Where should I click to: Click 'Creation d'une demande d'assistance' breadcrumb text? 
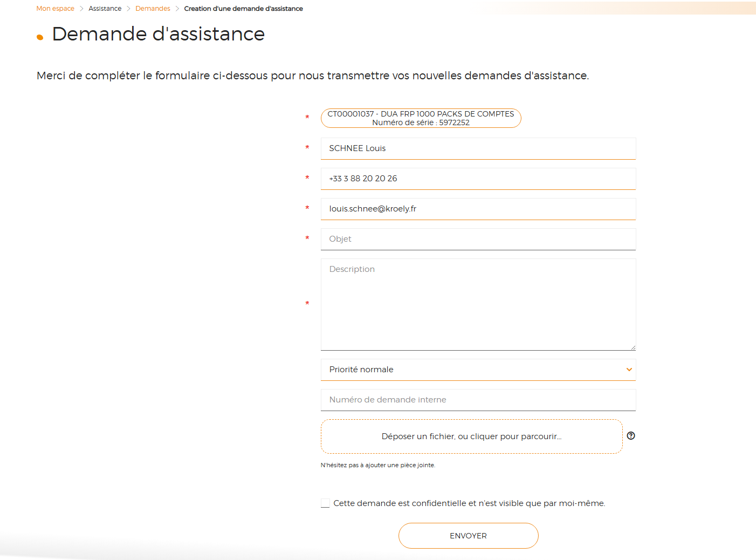coord(243,9)
